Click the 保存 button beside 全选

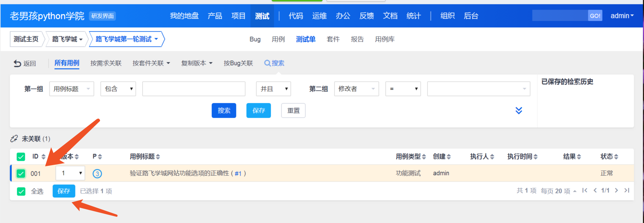(64, 191)
